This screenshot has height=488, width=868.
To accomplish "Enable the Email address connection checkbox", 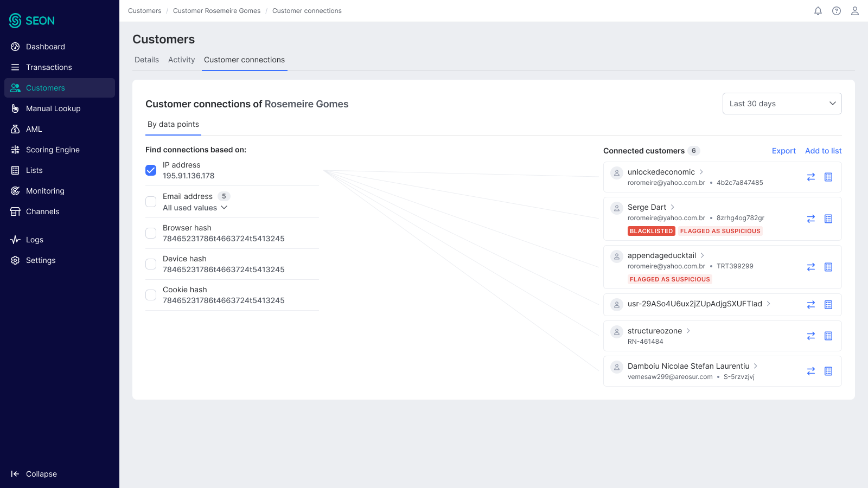I will pyautogui.click(x=151, y=201).
